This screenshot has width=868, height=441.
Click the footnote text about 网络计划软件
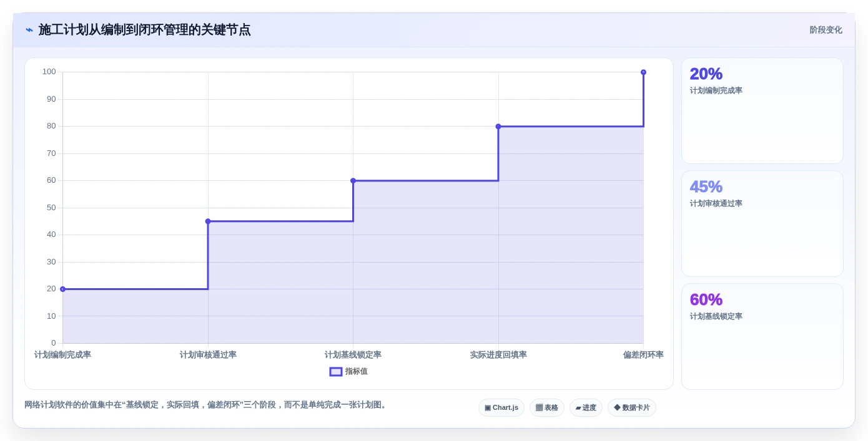207,405
